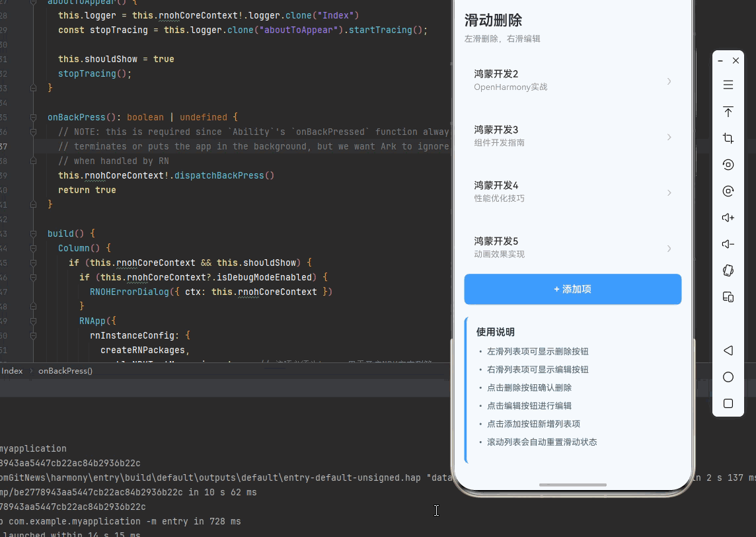
Task: Increase emulator volume
Action: coord(728,218)
